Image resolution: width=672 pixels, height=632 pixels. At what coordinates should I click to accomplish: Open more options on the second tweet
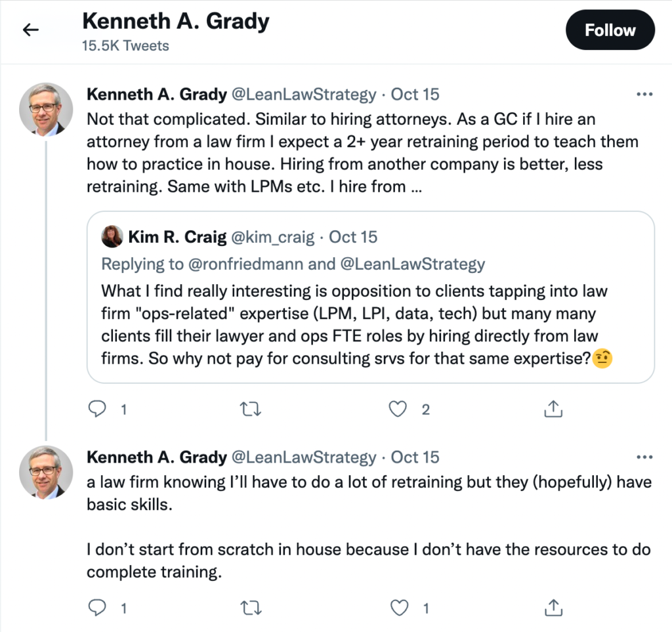coord(645,457)
